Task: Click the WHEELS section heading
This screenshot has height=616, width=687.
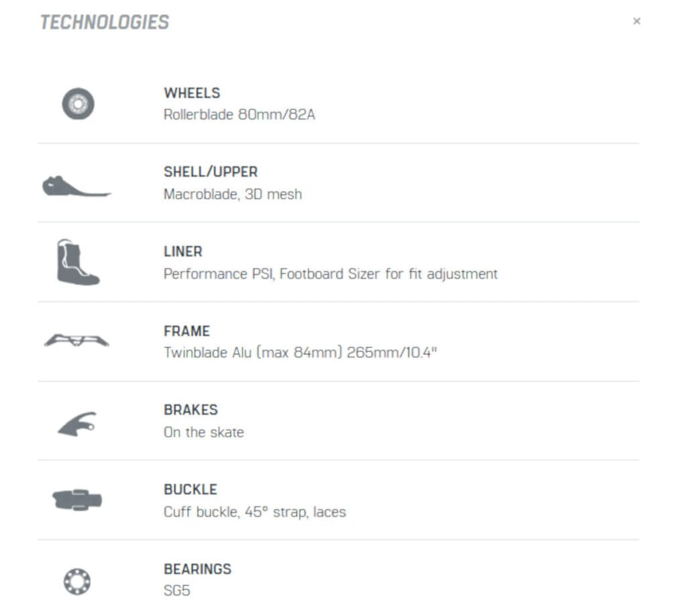Action: (191, 93)
